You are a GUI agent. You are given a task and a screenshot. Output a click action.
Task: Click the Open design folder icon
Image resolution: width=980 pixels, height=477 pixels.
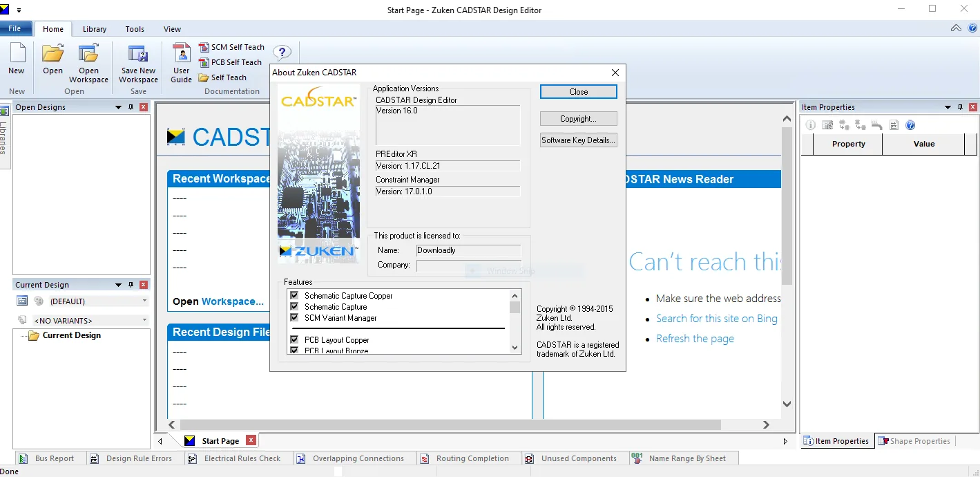point(52,54)
